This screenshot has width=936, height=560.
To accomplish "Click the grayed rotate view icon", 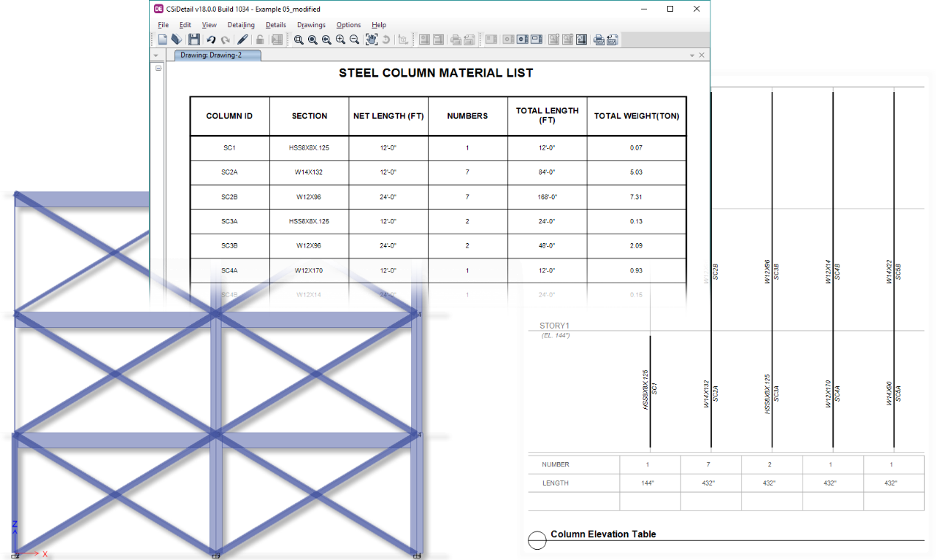I will [x=385, y=40].
